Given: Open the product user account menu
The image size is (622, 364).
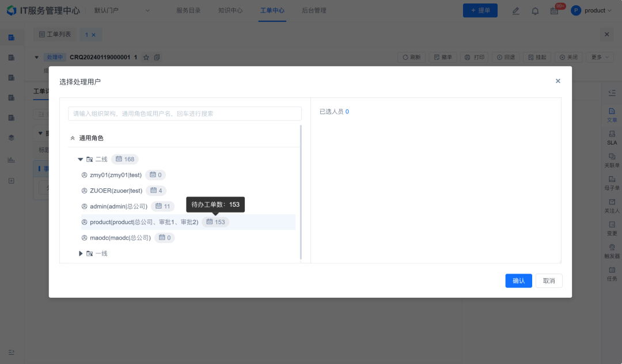Looking at the screenshot, I should coord(591,10).
